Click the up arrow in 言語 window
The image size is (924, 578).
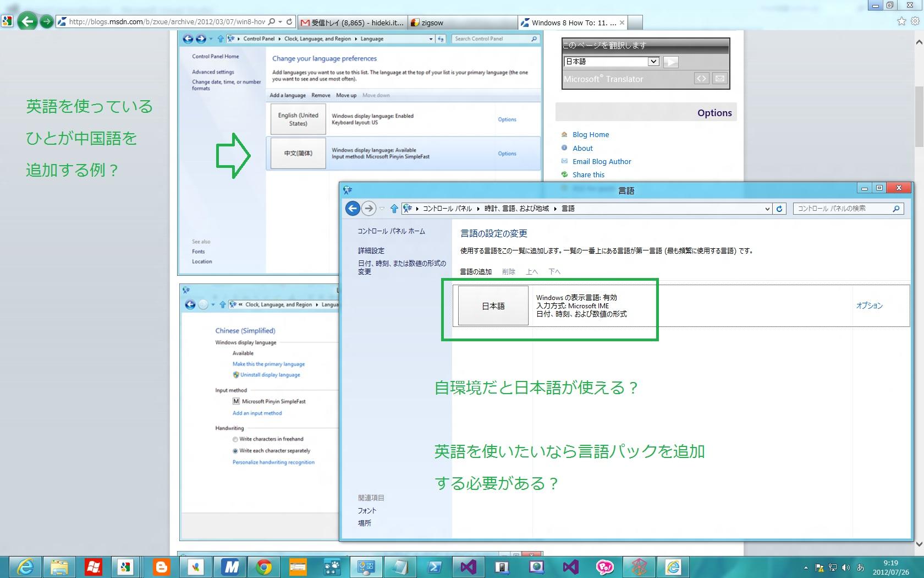[394, 209]
